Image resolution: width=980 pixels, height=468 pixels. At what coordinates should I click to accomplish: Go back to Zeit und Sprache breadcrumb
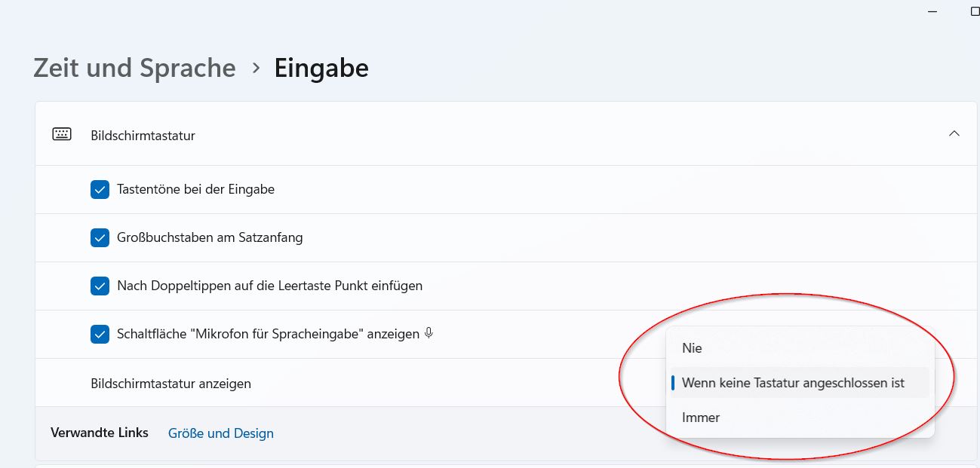[134, 68]
